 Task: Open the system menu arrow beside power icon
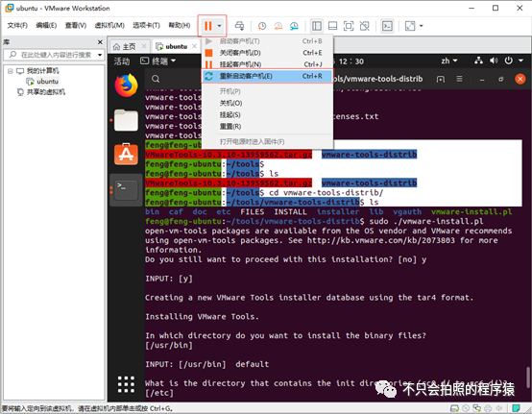click(520, 61)
